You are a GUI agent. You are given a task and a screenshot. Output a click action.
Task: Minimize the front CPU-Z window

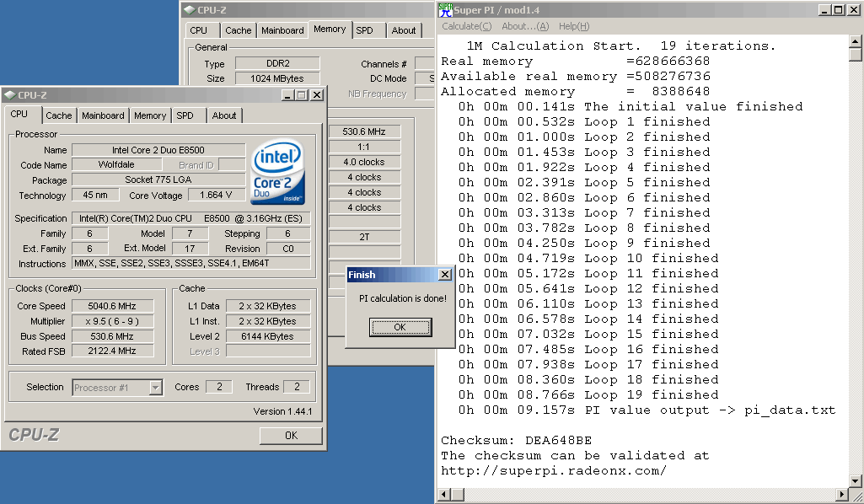[x=287, y=94]
